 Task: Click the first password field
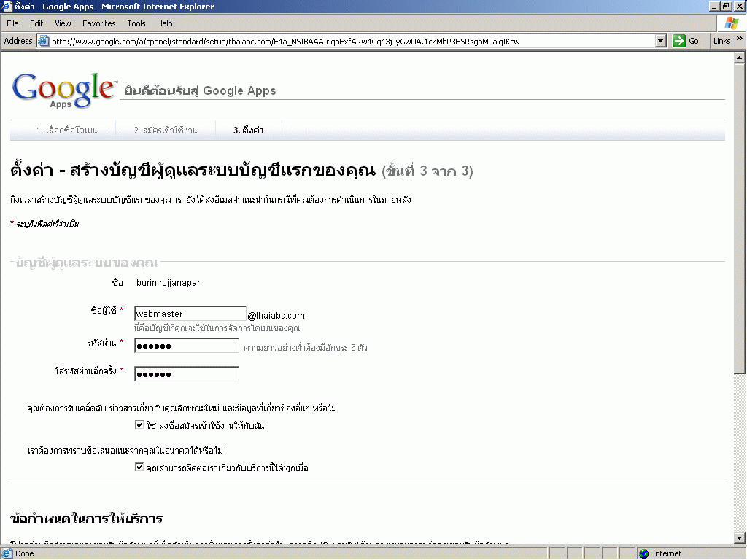point(187,346)
